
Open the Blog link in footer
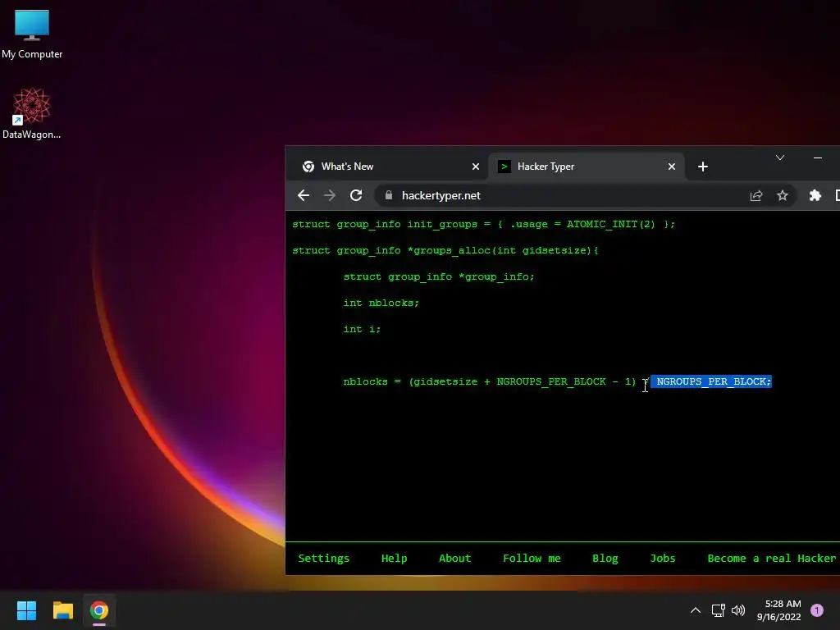click(605, 558)
